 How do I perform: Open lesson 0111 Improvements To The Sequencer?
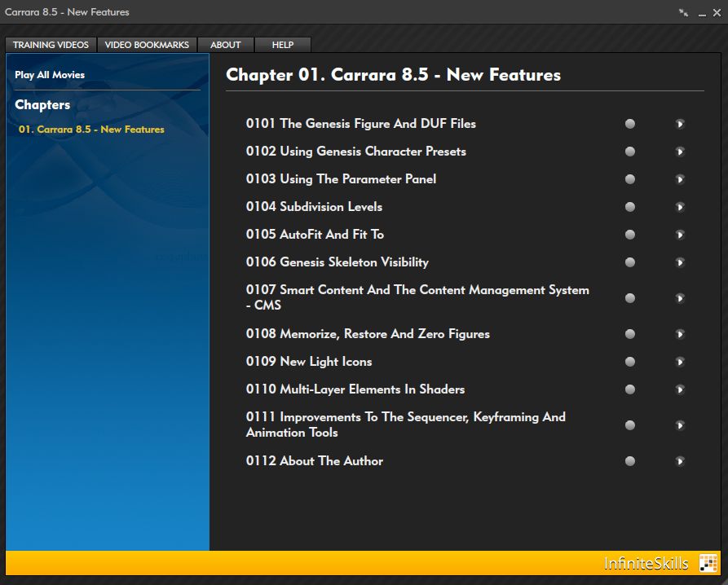click(x=406, y=424)
